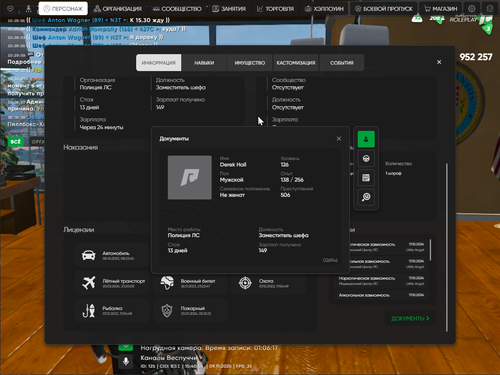The height and width of the screenshot is (375, 500).
Task: Open the БОЕВОЙ ПРОПУСК tab
Action: click(x=384, y=9)
